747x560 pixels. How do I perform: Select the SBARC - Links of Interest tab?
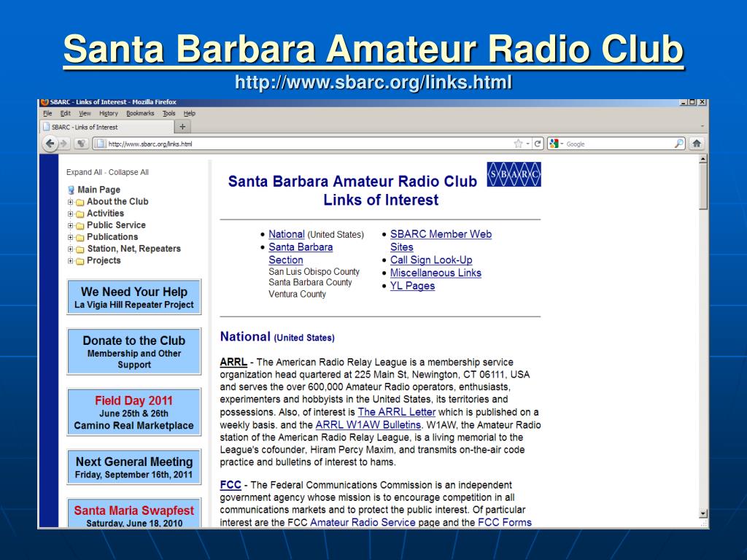[x=107, y=127]
